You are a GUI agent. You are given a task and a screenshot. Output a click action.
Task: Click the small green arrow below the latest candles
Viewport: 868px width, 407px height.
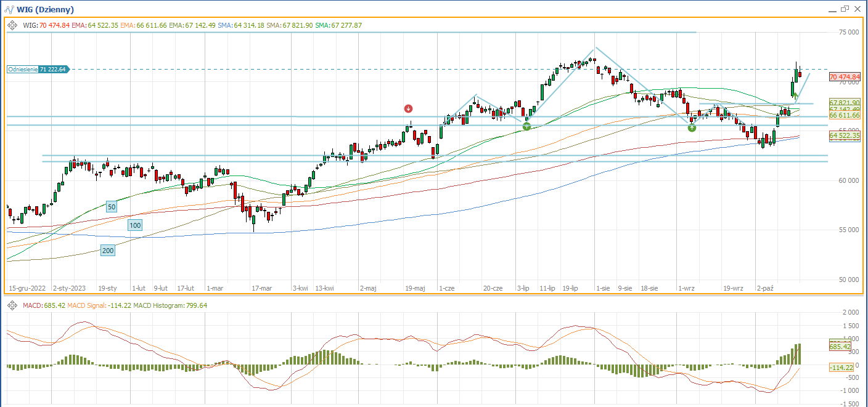coord(795,96)
